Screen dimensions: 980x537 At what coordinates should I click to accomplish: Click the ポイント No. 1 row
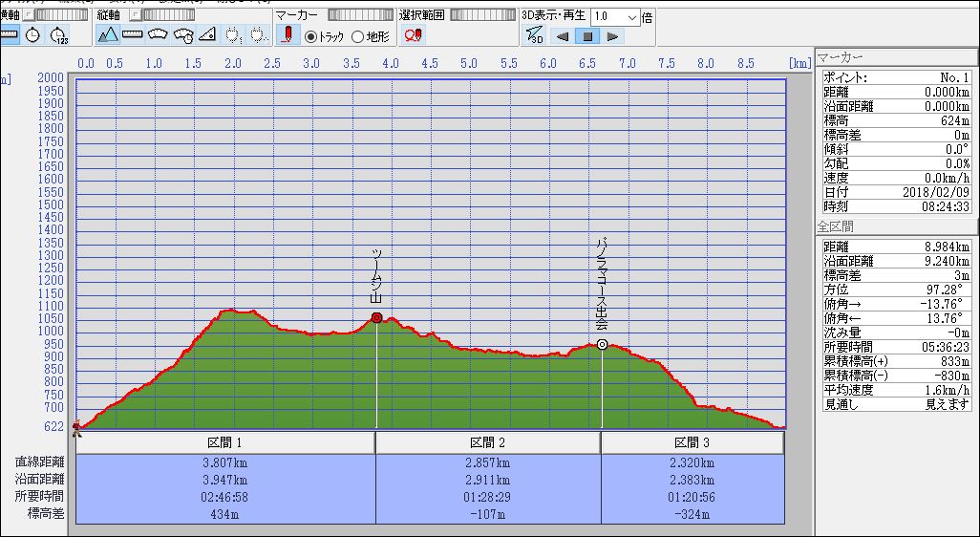click(x=896, y=78)
